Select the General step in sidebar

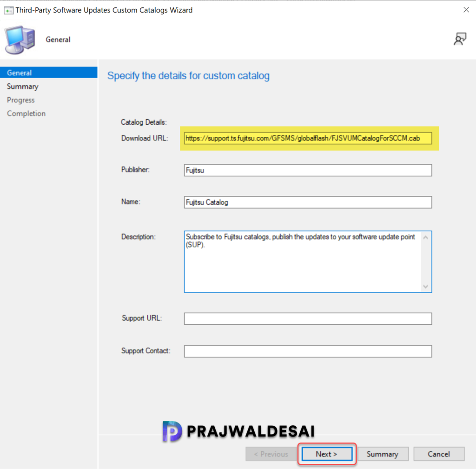coord(48,73)
